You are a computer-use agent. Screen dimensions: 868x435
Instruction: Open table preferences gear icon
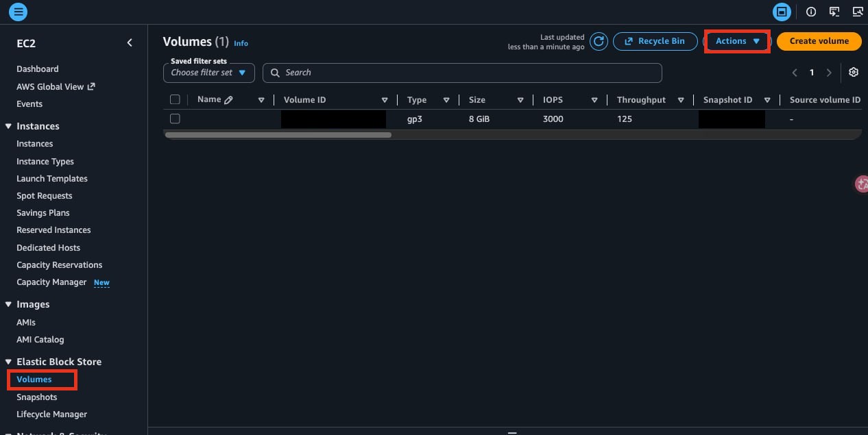(854, 73)
